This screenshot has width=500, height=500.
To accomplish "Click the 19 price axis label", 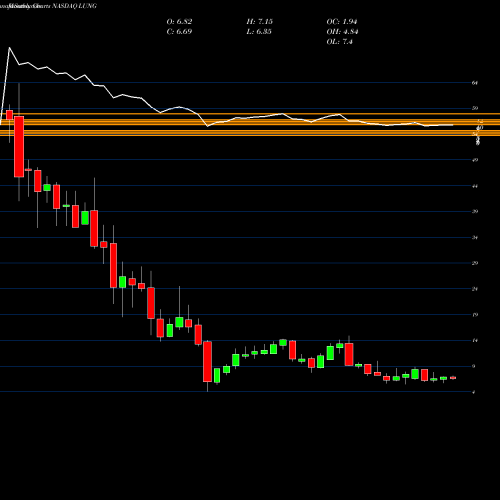I will tap(475, 315).
